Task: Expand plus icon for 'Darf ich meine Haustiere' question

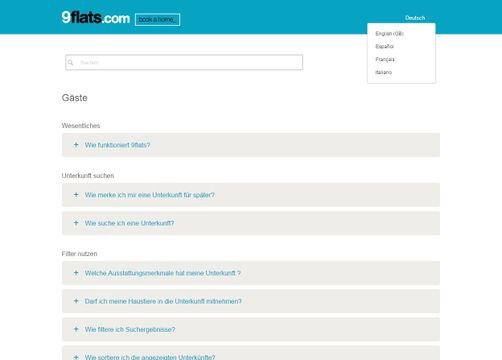Action: tap(76, 301)
